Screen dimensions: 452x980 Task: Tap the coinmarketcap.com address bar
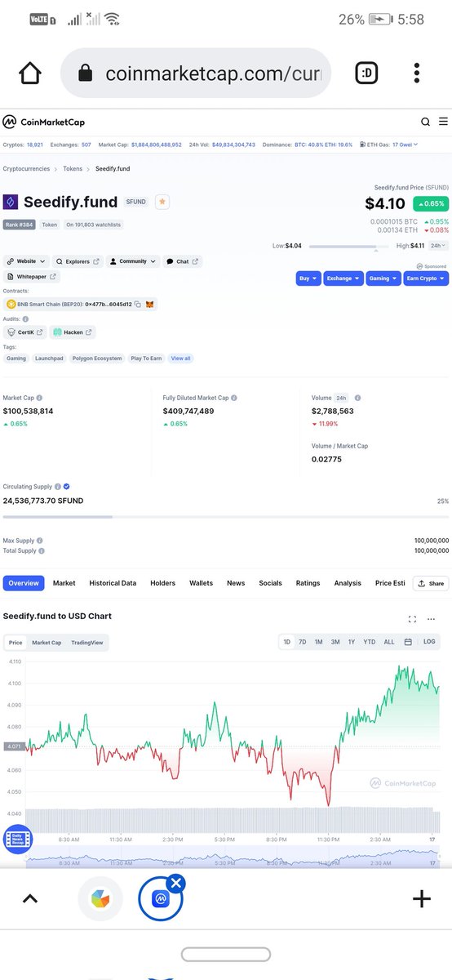[x=196, y=73]
